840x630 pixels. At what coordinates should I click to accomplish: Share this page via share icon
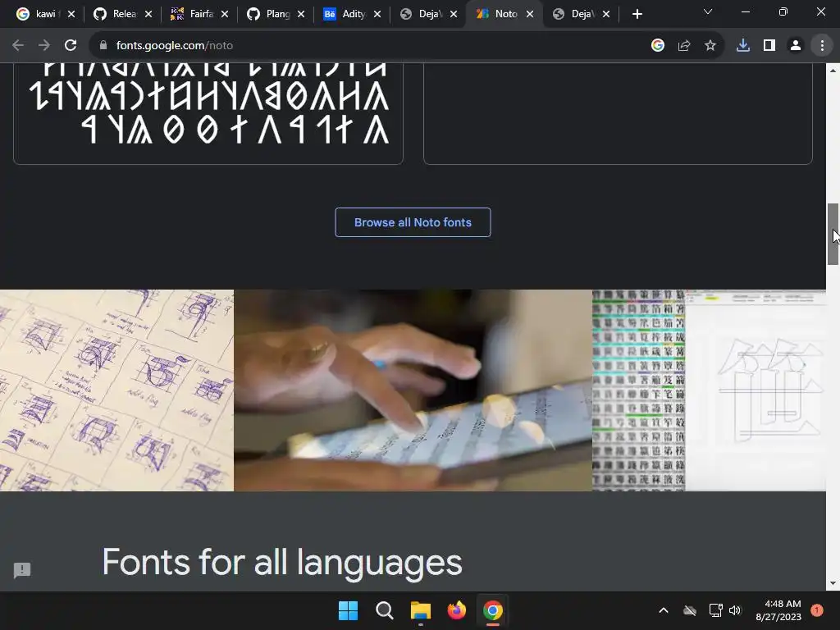click(x=684, y=46)
